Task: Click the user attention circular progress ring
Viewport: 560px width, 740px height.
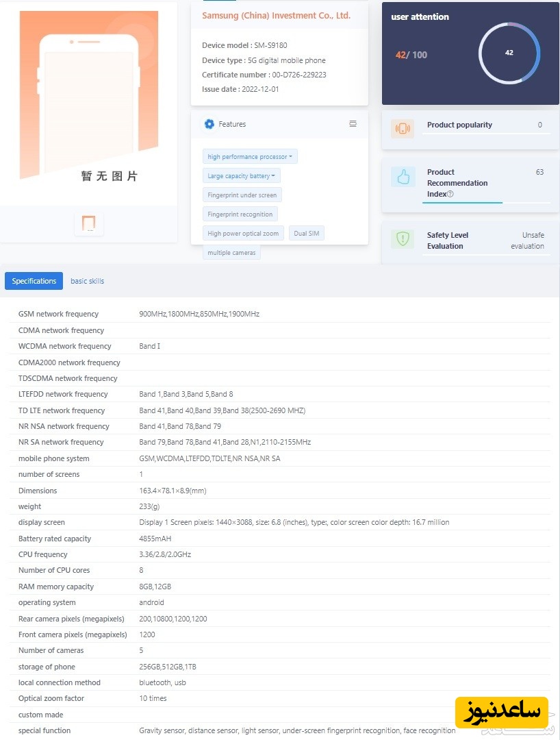Action: (x=509, y=53)
